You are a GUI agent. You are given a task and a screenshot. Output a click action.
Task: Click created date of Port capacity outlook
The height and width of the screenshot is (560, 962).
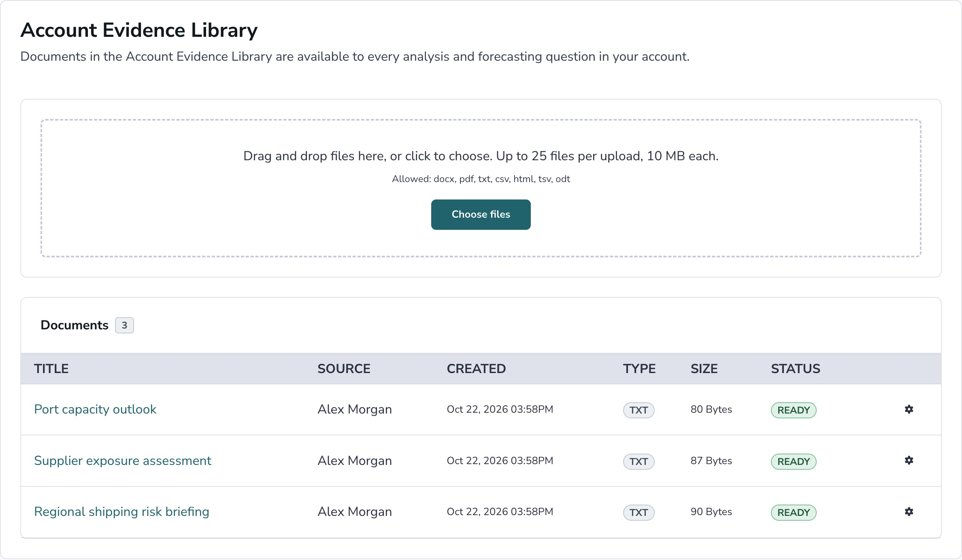point(500,409)
